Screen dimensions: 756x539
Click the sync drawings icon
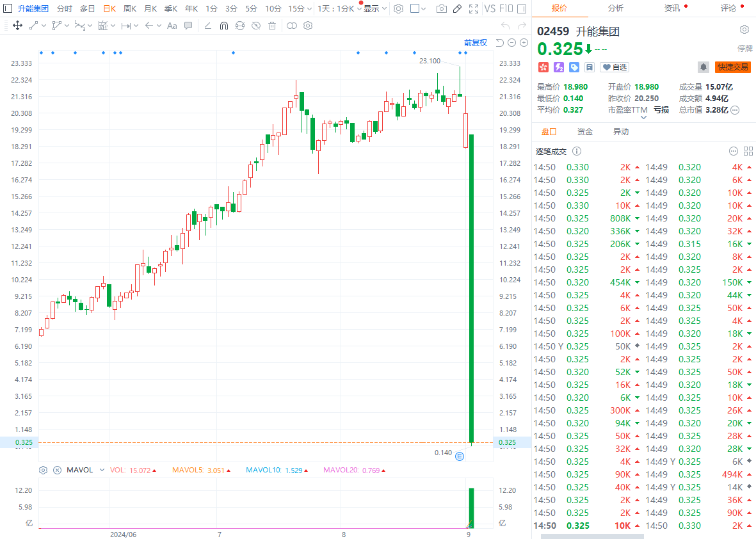[239, 26]
